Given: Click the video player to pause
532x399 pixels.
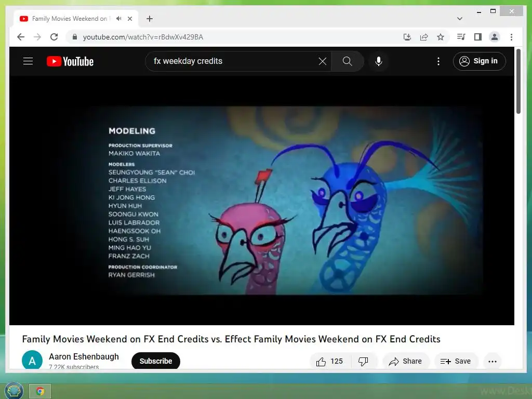Looking at the screenshot, I should 262,200.
